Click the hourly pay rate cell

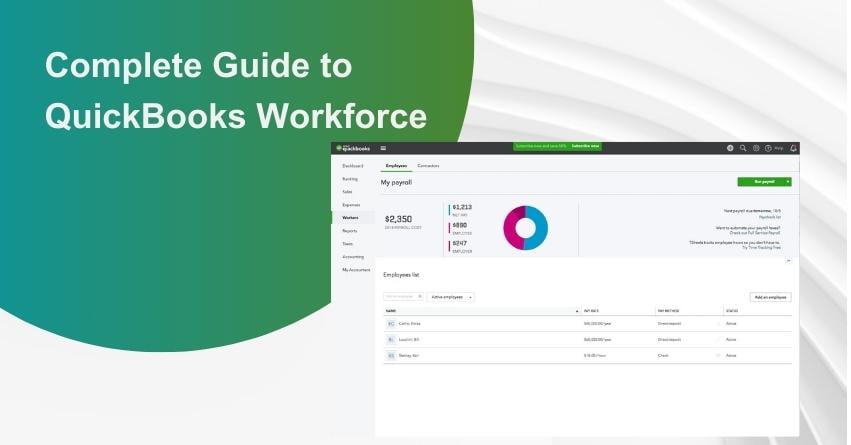(x=595, y=356)
